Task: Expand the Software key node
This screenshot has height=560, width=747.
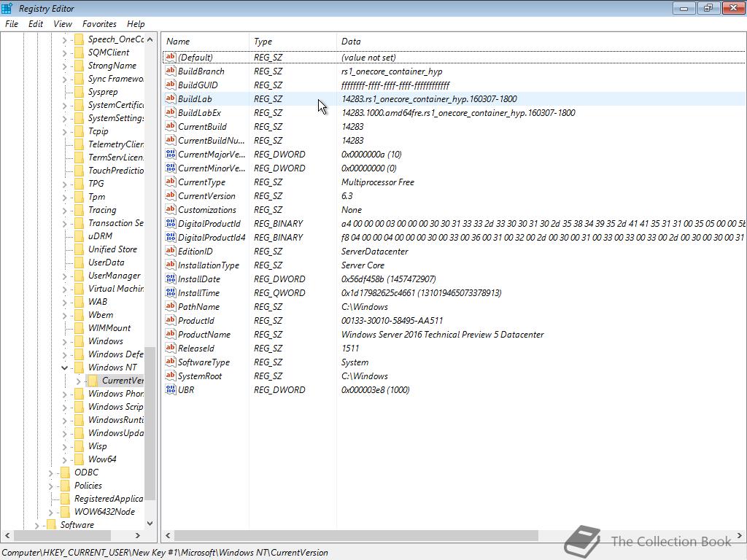Action: (x=37, y=525)
